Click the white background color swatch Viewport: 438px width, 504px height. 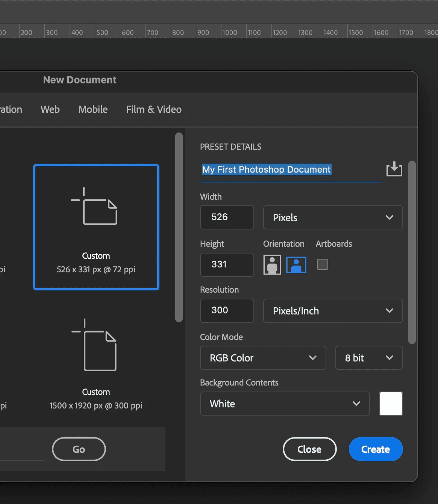coord(391,404)
